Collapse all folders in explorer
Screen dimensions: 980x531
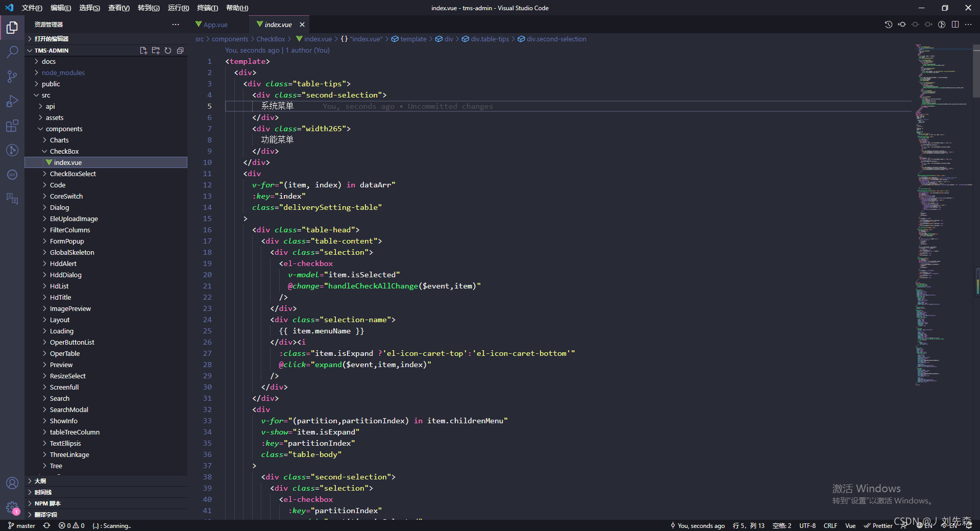(x=180, y=51)
